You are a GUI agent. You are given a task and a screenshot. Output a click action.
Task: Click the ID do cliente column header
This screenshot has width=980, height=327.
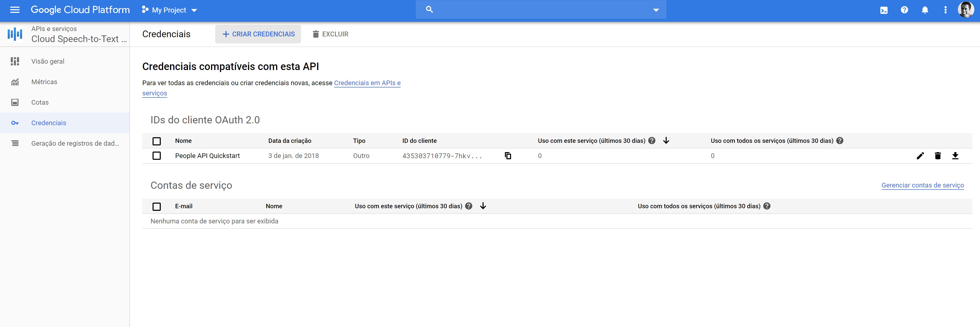pyautogui.click(x=420, y=141)
